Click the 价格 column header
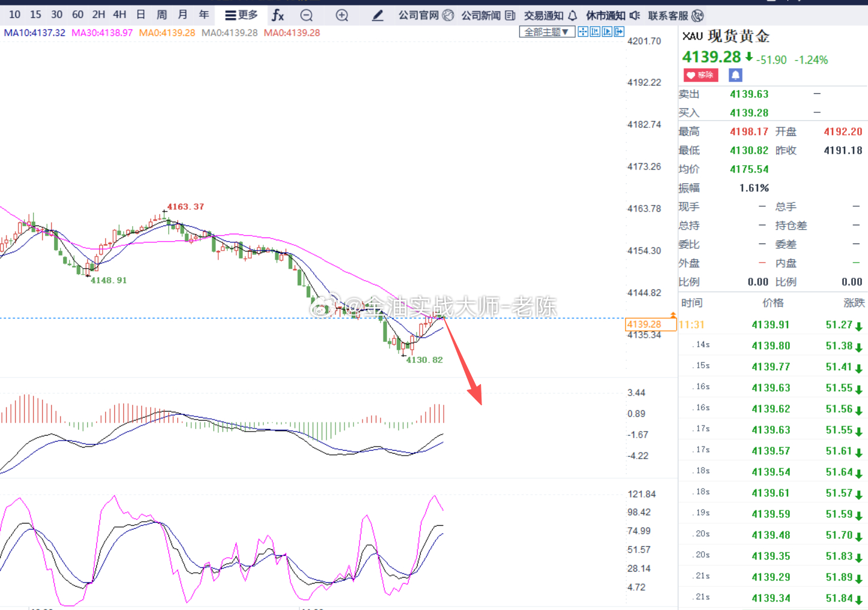Viewport: 868px width, 610px height. [773, 303]
